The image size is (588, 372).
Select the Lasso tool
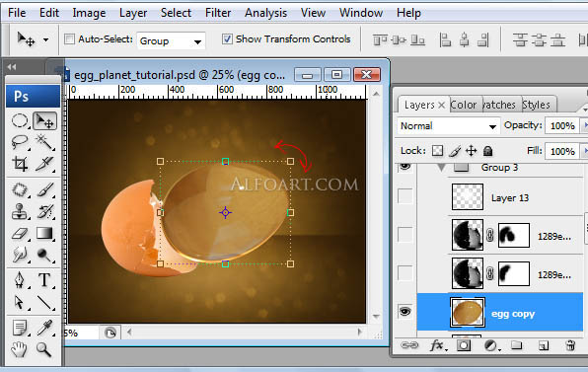click(20, 142)
